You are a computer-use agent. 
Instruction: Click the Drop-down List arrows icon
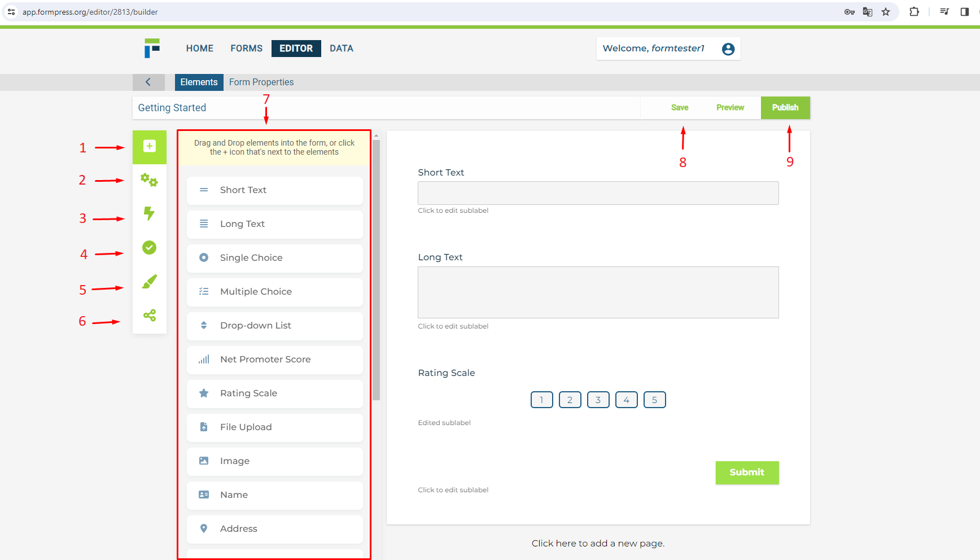(204, 325)
